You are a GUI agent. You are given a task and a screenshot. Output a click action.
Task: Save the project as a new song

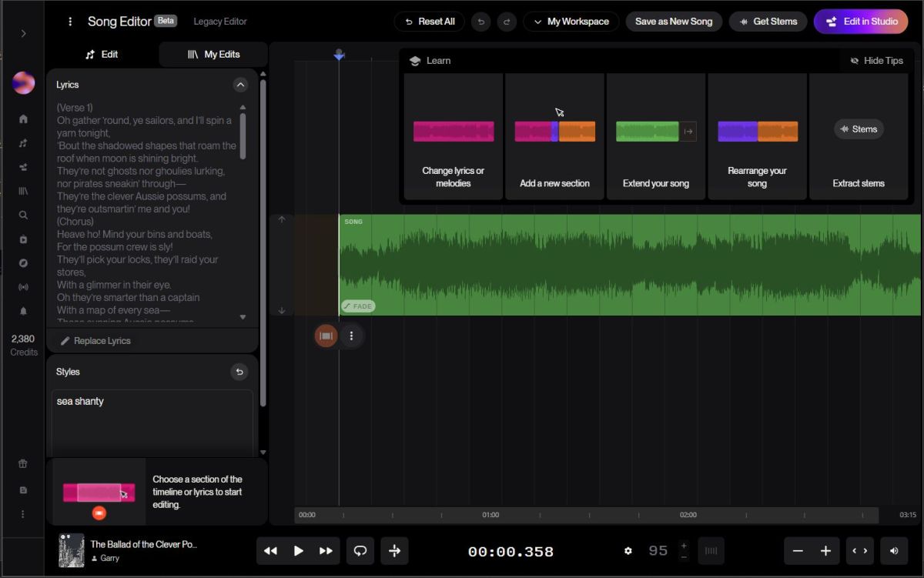coord(674,22)
